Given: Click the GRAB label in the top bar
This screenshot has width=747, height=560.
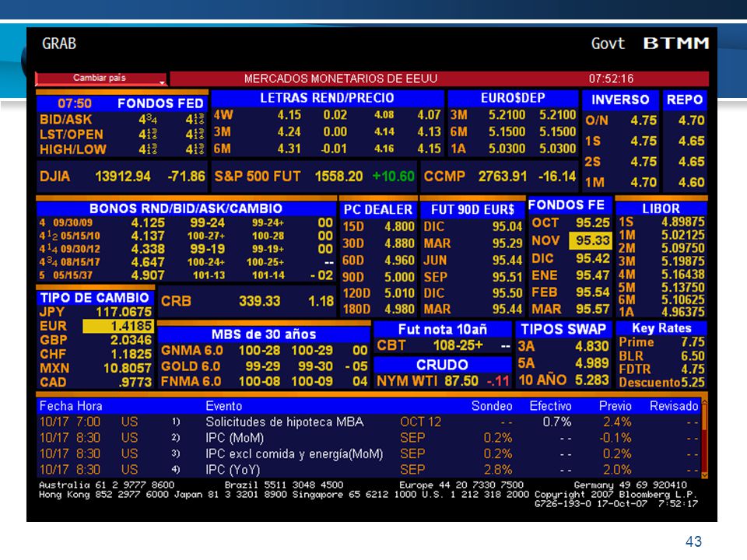Looking at the screenshot, I should pos(59,44).
